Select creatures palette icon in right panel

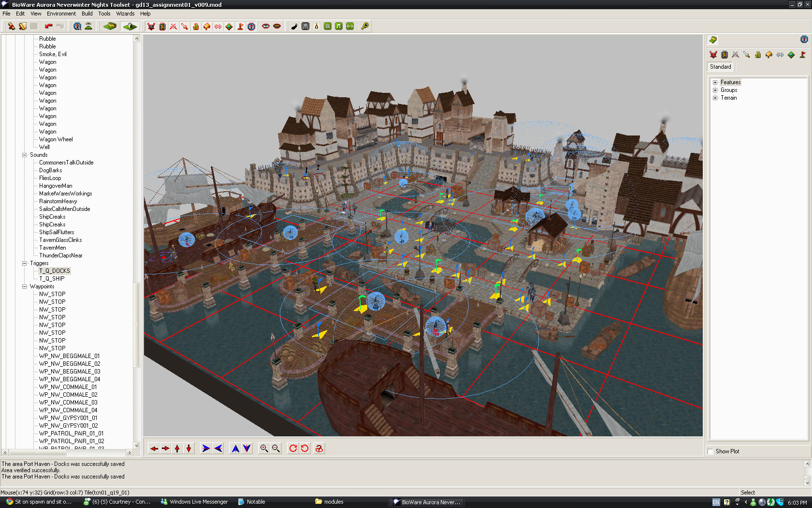[713, 55]
